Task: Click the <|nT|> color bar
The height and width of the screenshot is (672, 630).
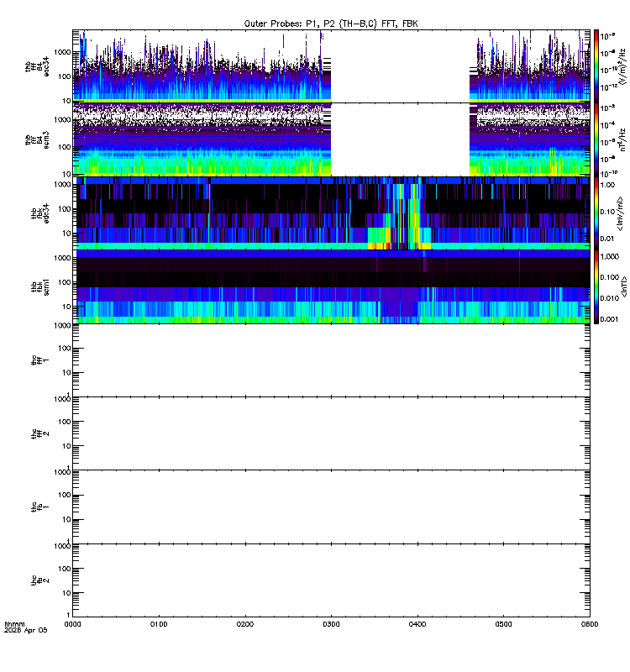Action: pyautogui.click(x=596, y=286)
